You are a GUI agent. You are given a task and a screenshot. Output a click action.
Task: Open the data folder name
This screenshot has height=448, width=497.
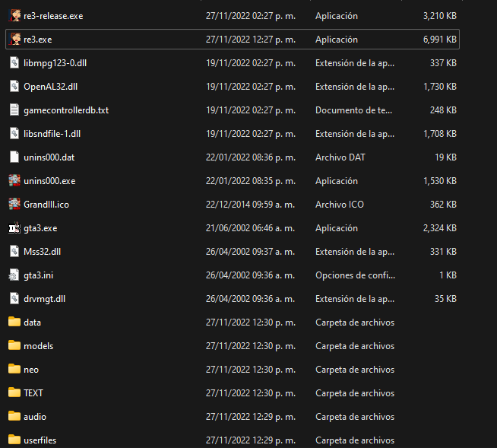[x=33, y=322]
